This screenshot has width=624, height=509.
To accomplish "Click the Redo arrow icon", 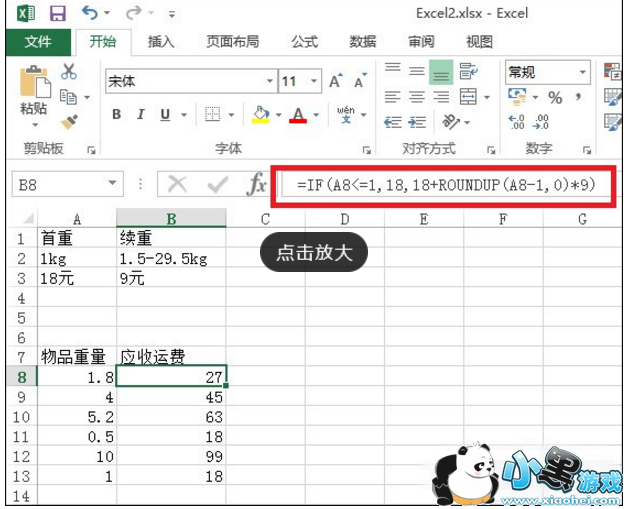I will [134, 14].
